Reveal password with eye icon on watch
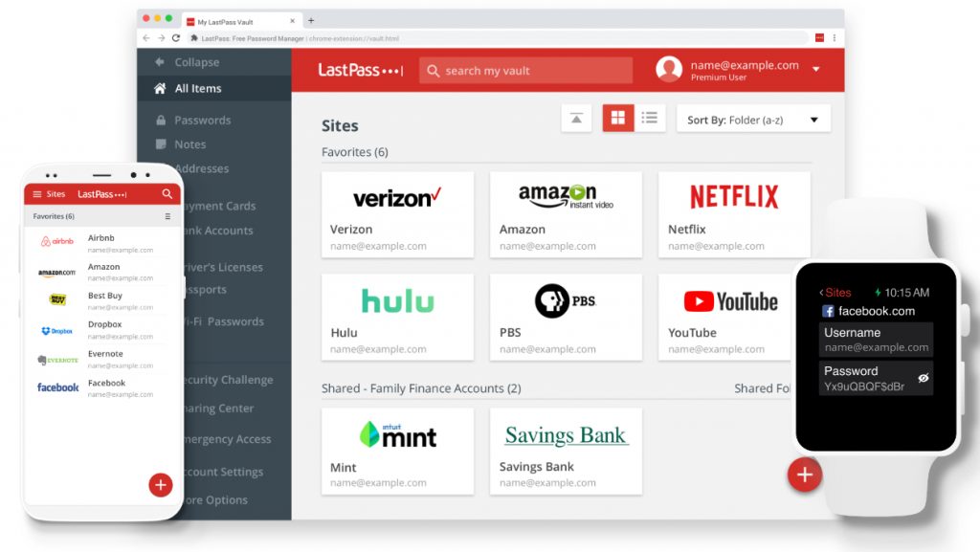This screenshot has height=552, width=980. coord(924,379)
